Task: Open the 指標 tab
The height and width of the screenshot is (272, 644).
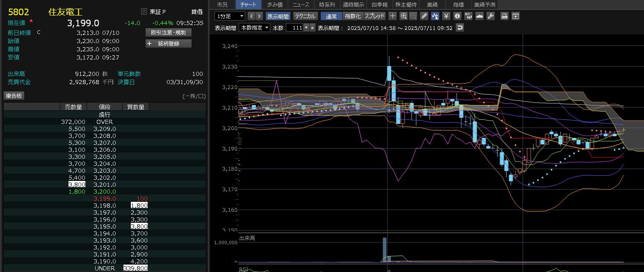Action: (x=459, y=5)
